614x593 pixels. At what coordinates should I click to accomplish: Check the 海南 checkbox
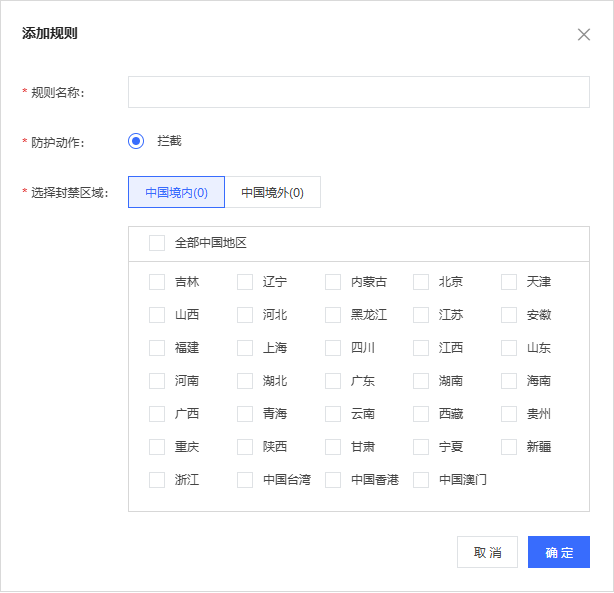[509, 381]
